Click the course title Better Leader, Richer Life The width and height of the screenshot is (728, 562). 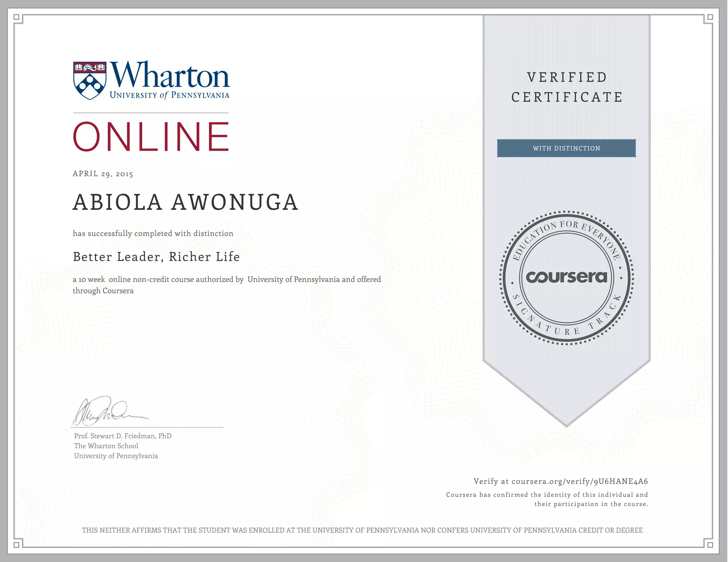156,257
